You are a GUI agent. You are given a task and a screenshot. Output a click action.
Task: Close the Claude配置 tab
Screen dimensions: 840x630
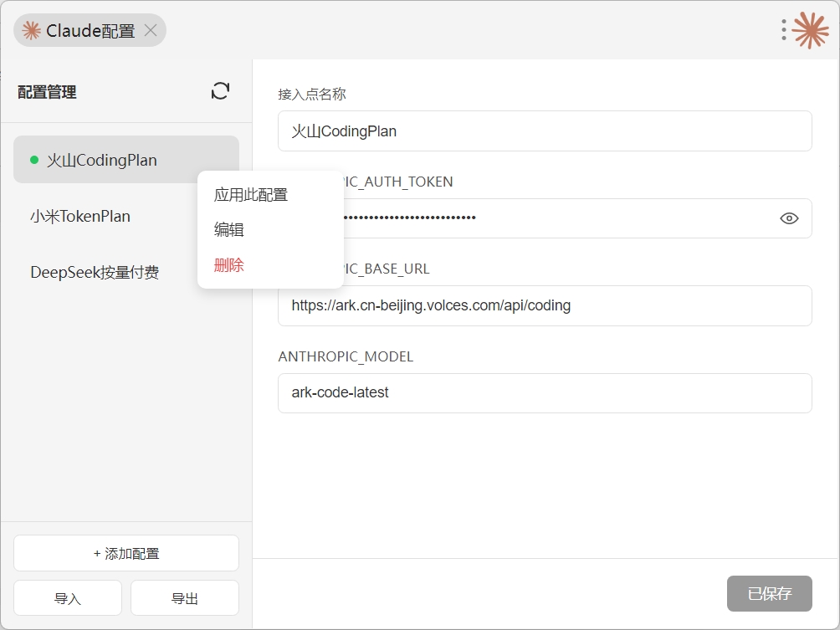coord(151,30)
